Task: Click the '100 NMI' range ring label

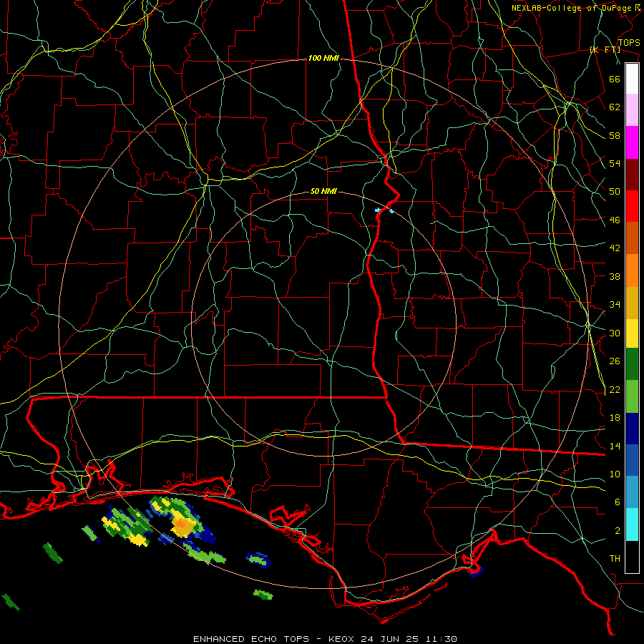Action: (x=323, y=59)
